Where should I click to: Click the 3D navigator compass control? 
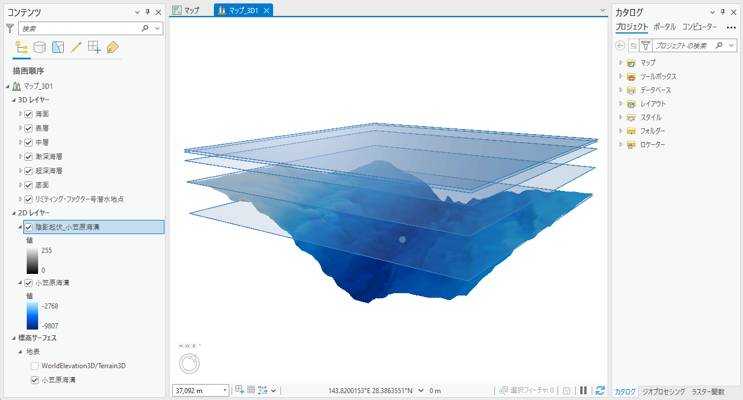click(x=190, y=364)
